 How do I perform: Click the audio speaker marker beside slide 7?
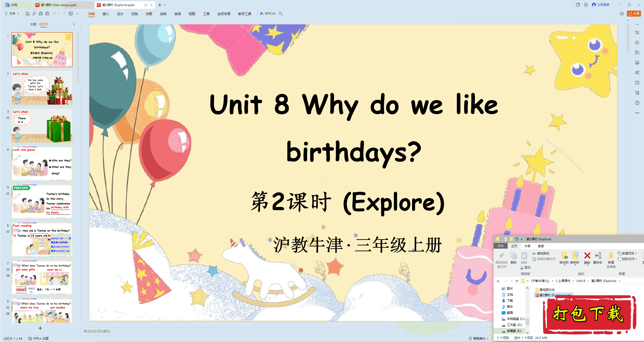tap(8, 276)
